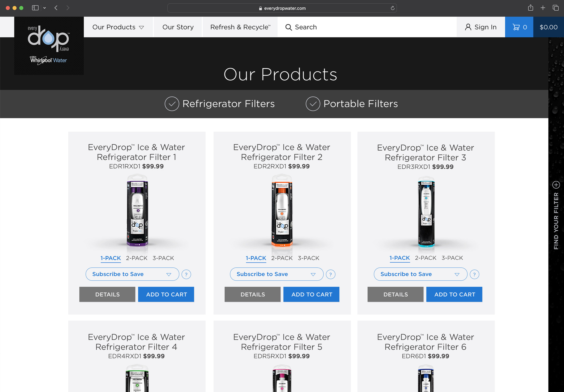View Details for Filter 3
The image size is (564, 392).
[395, 294]
